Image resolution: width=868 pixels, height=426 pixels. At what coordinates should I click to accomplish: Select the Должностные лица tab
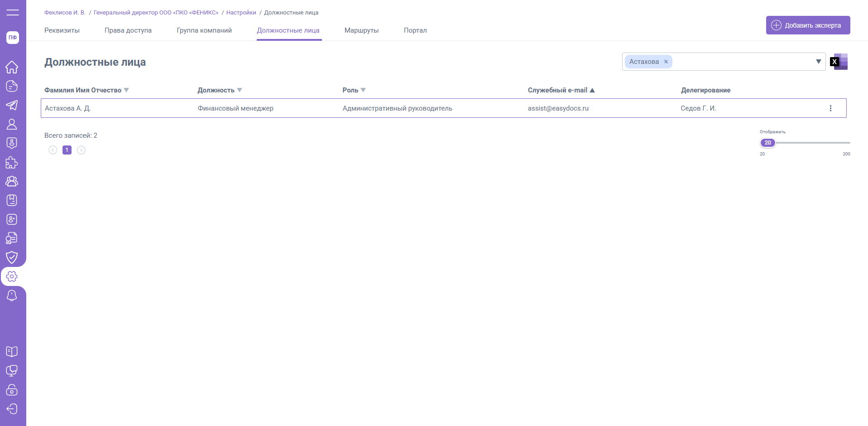point(288,30)
